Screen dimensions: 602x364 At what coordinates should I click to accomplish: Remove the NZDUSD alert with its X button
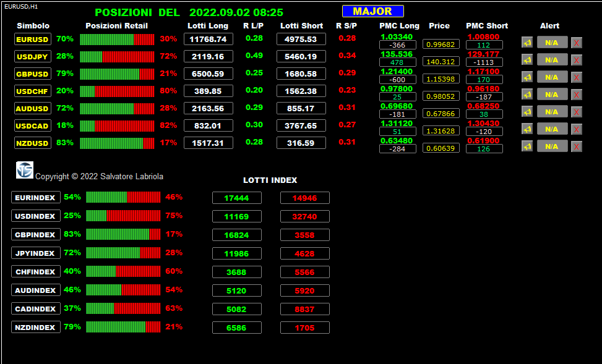(x=576, y=146)
